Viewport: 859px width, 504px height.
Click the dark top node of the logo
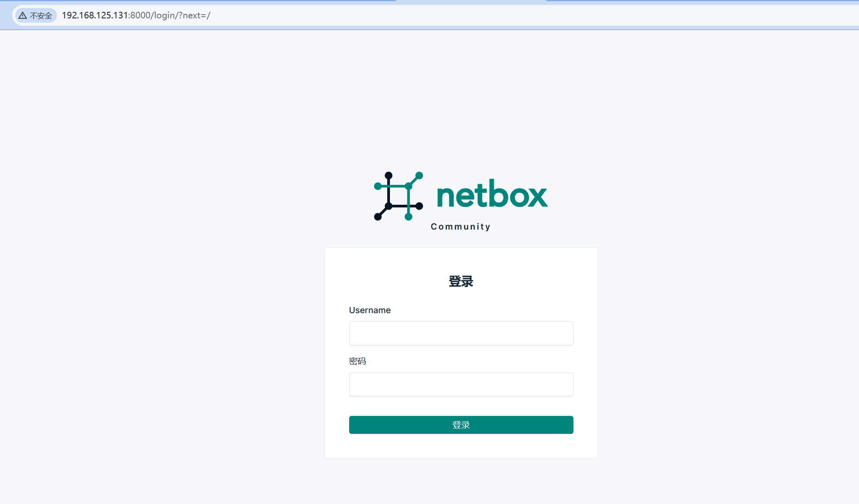coord(389,175)
